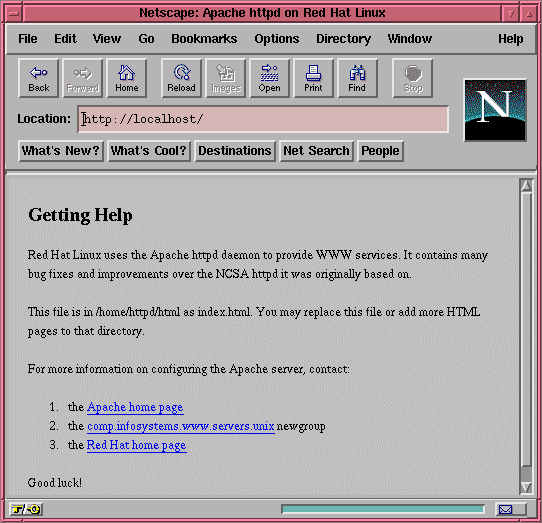Reload the current page
The height and width of the screenshot is (523, 542).
coord(181,78)
